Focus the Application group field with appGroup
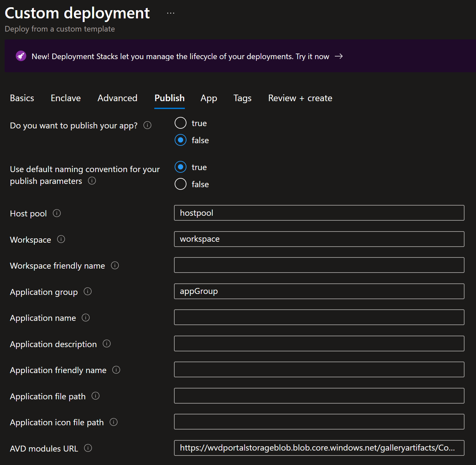 pos(319,291)
